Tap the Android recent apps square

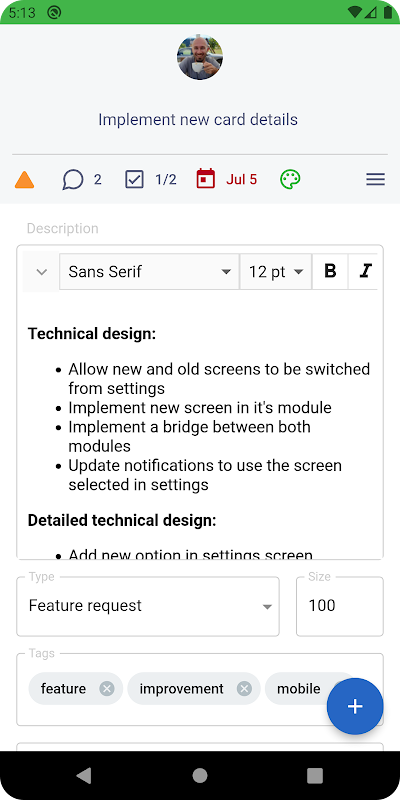[x=315, y=776]
